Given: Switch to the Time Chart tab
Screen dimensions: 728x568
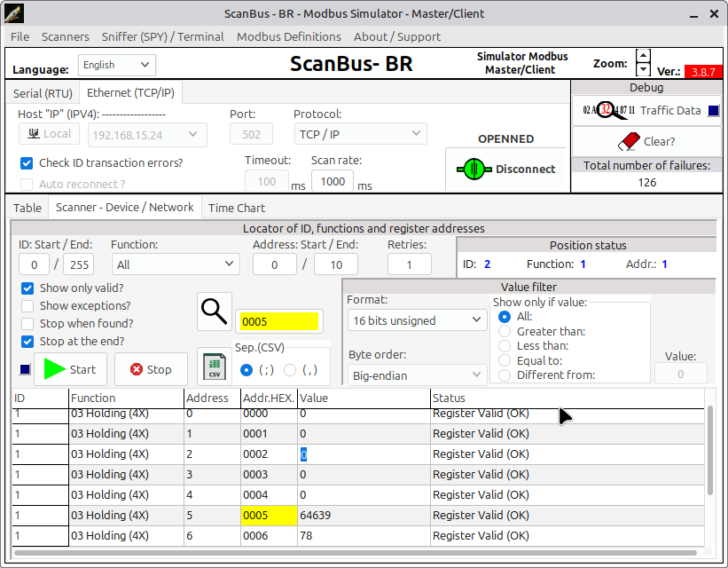Looking at the screenshot, I should (x=237, y=208).
